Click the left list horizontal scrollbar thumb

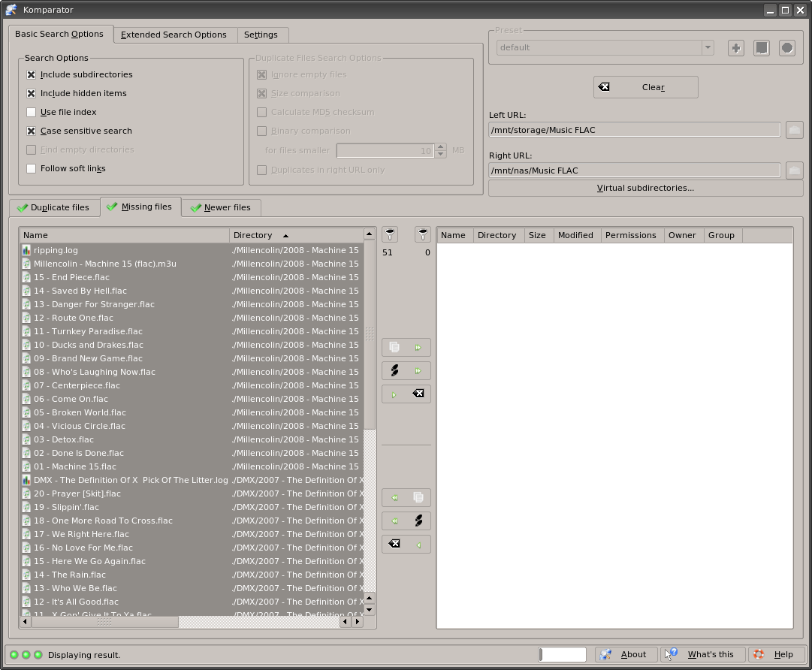104,622
